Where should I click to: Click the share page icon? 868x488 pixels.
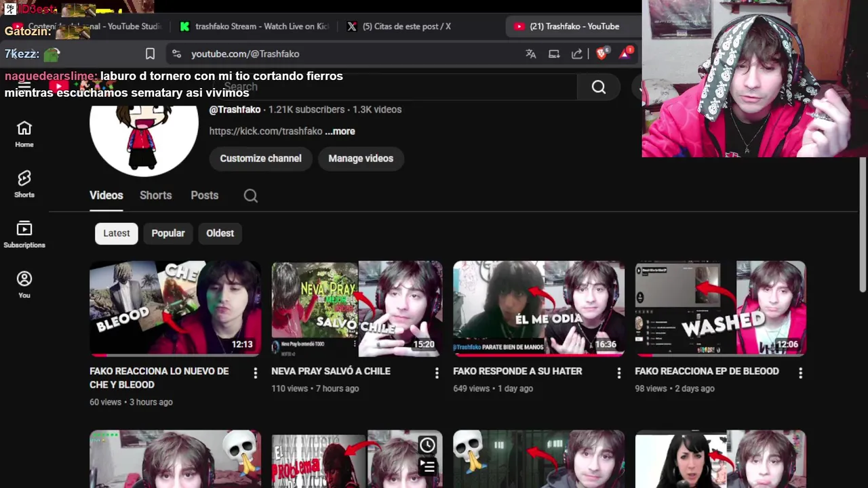point(577,54)
